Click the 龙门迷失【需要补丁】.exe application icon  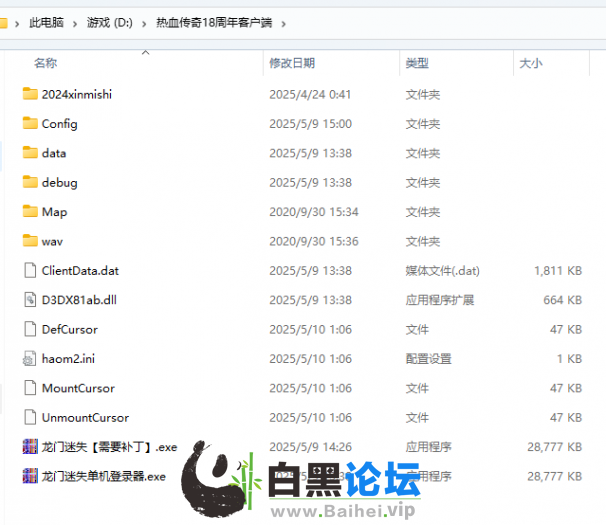click(x=30, y=447)
